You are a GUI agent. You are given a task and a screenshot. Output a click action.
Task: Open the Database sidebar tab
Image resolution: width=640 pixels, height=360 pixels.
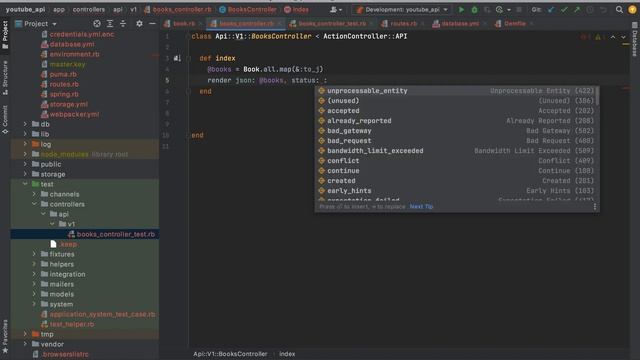pos(635,39)
